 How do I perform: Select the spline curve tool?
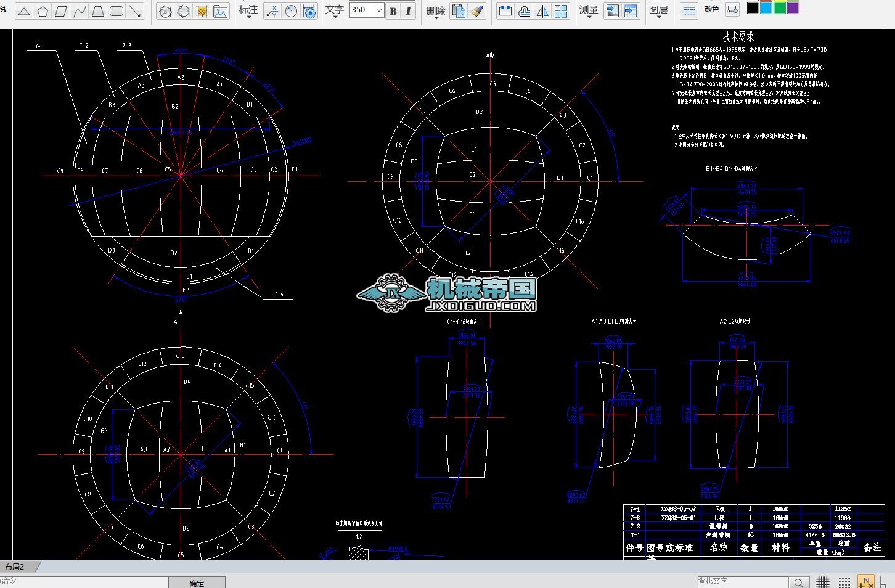point(80,11)
